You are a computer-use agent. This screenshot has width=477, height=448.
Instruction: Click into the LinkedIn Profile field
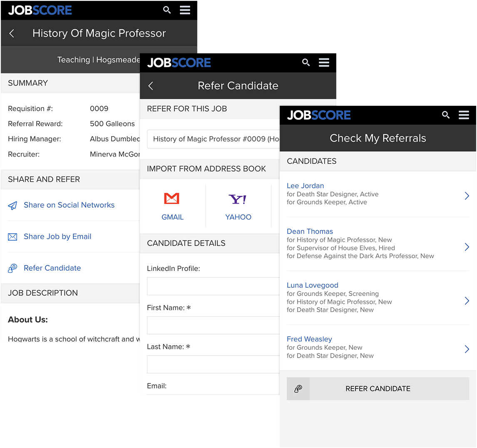pyautogui.click(x=213, y=286)
